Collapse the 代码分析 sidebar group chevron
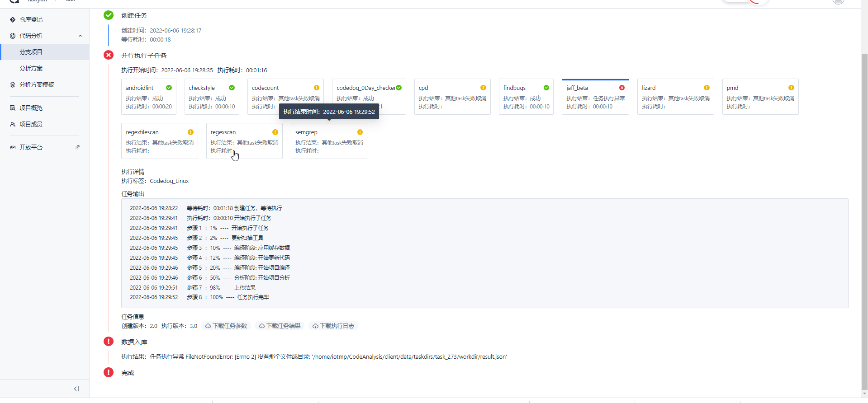Viewport: 868px width, 403px height. click(81, 36)
